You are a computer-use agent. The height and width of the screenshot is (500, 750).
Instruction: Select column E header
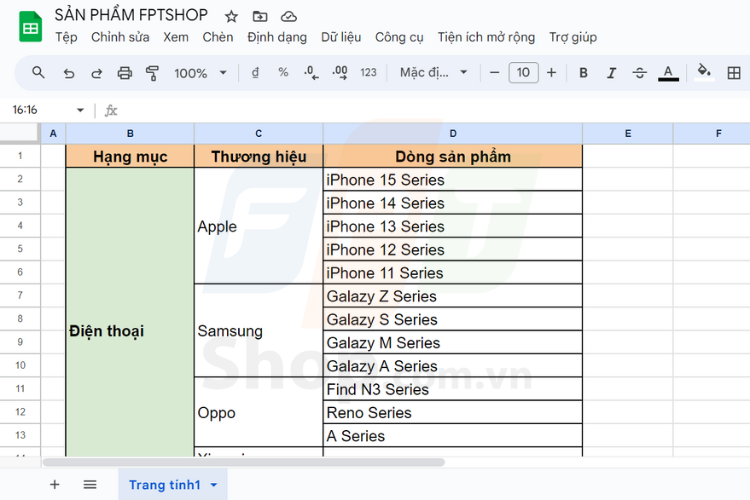tap(628, 133)
